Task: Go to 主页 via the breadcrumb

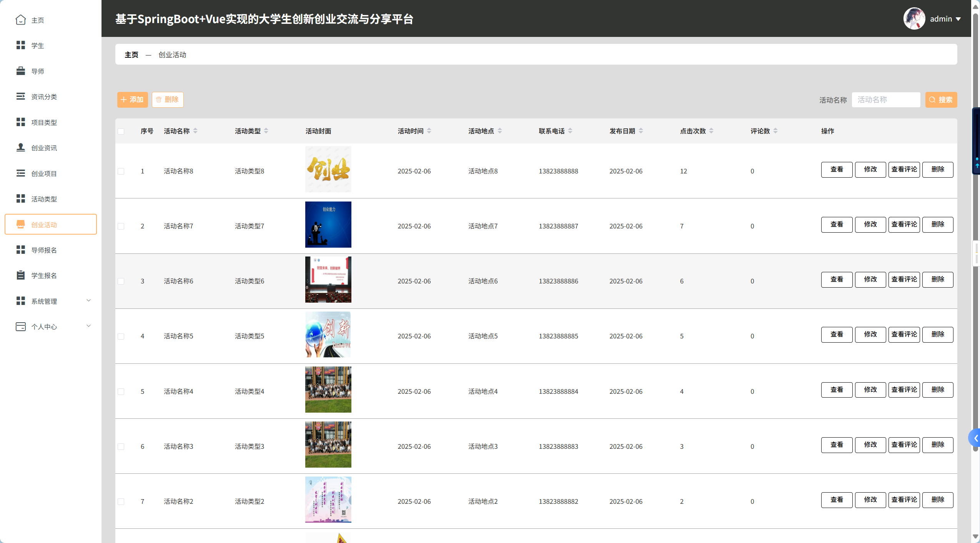Action: click(131, 55)
